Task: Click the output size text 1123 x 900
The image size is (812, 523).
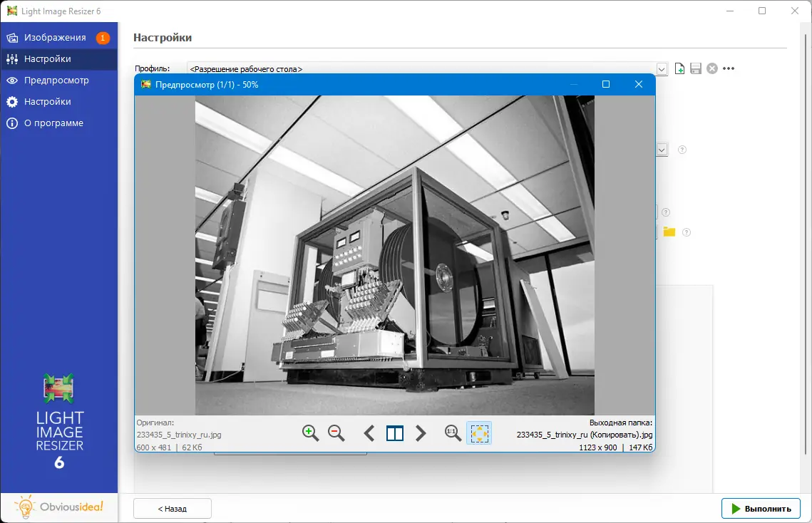Action: [598, 447]
